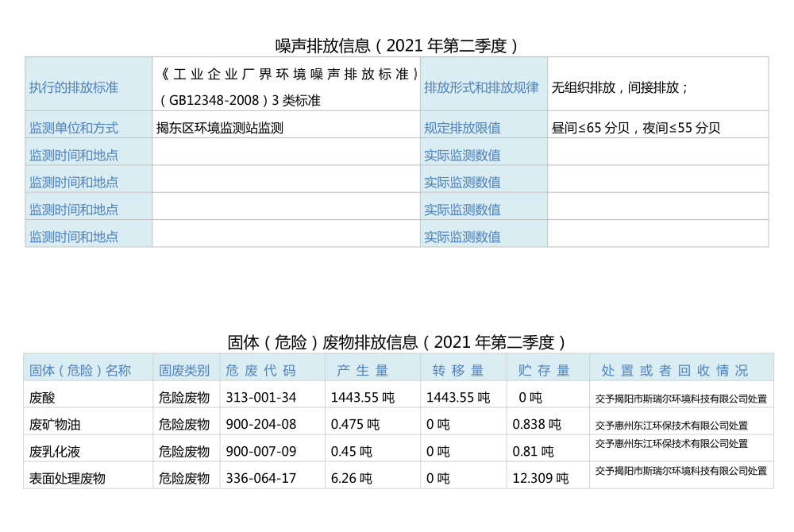Click the 废矿物油 disposal text 交予惠州东江环保技术有限公司处置
Viewport: 794px width, 532px height.
(x=672, y=426)
